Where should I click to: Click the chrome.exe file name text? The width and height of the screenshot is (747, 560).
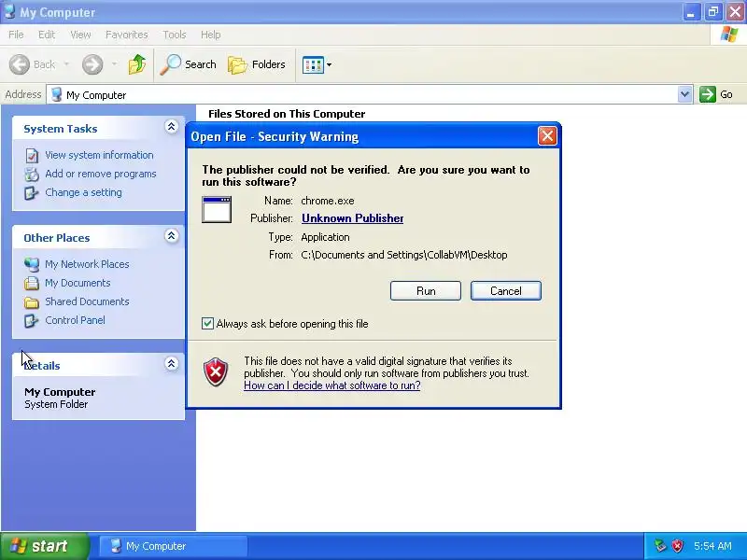click(328, 201)
